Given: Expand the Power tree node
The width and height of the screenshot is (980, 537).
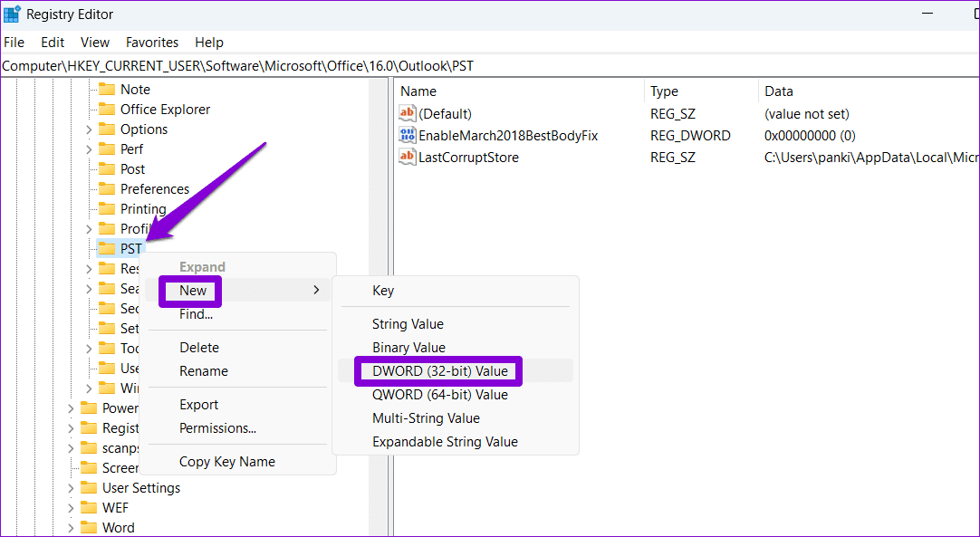Looking at the screenshot, I should point(70,408).
